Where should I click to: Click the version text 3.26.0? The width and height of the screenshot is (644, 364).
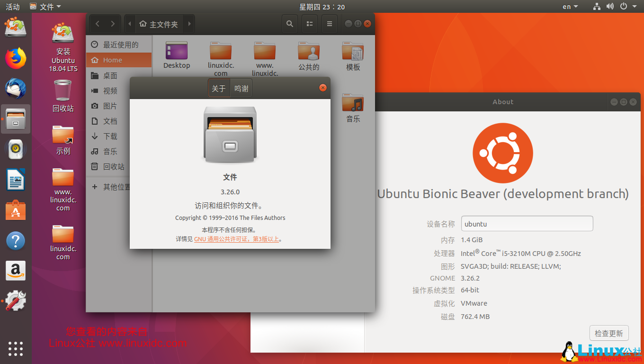pos(230,192)
